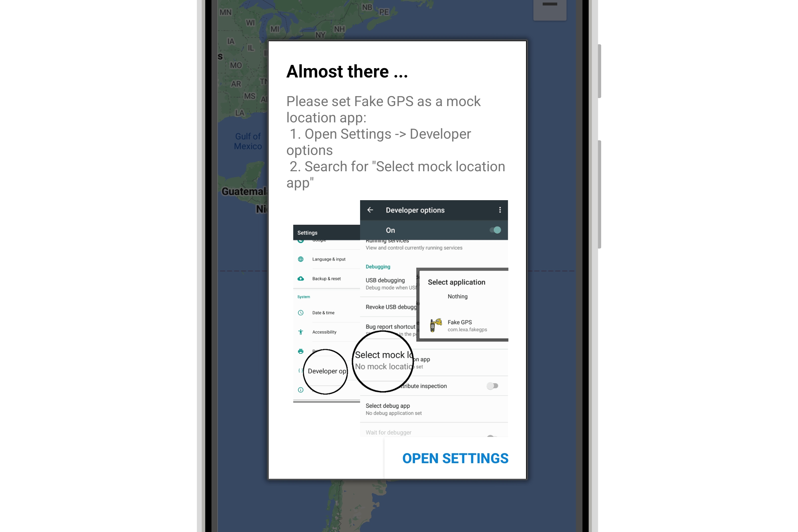Click the Settings app icon

(308, 233)
